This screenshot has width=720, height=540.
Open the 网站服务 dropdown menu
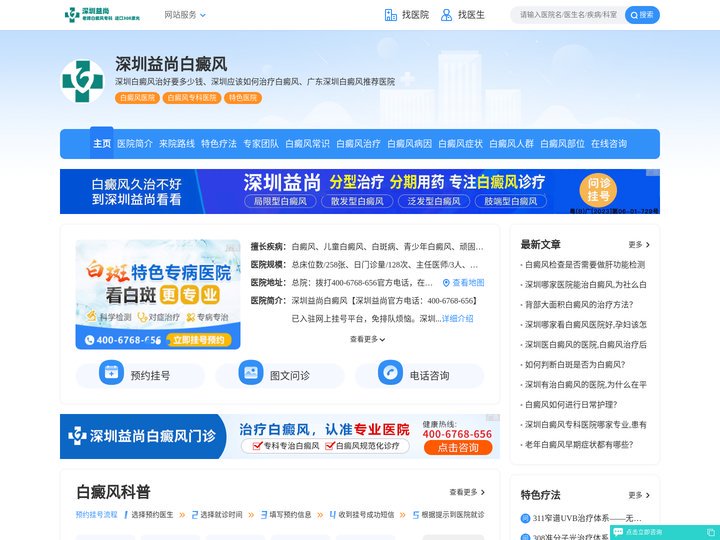(185, 15)
